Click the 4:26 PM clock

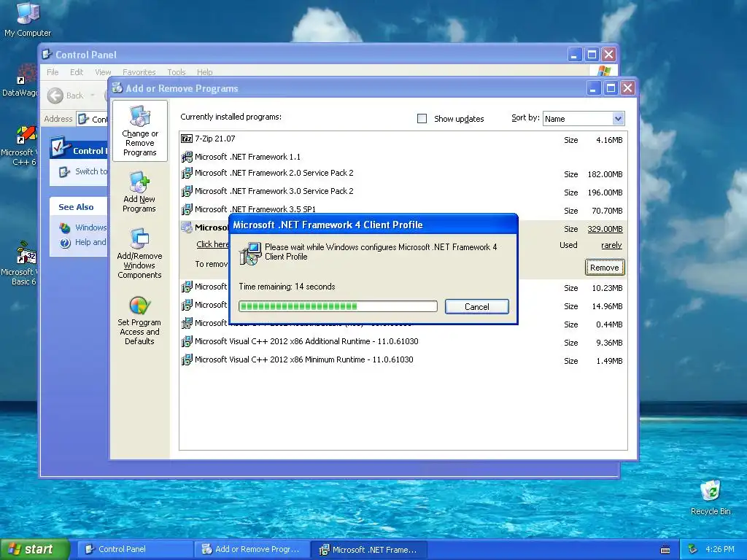(719, 549)
